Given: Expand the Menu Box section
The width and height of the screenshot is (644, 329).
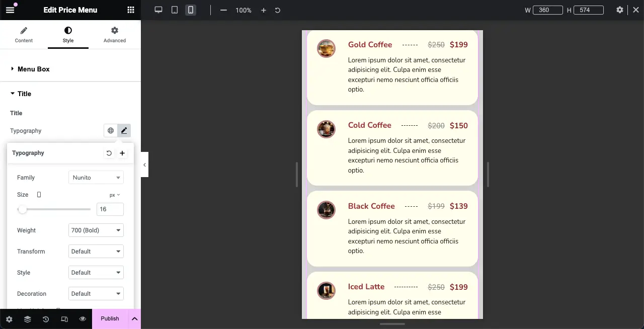Looking at the screenshot, I should point(70,69).
